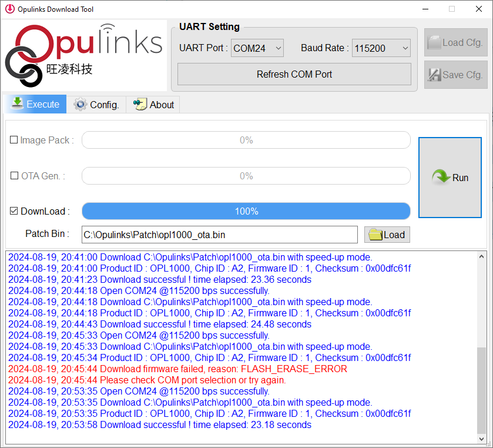493x448 pixels.
Task: Click the folder icon on Load button
Action: (x=375, y=235)
